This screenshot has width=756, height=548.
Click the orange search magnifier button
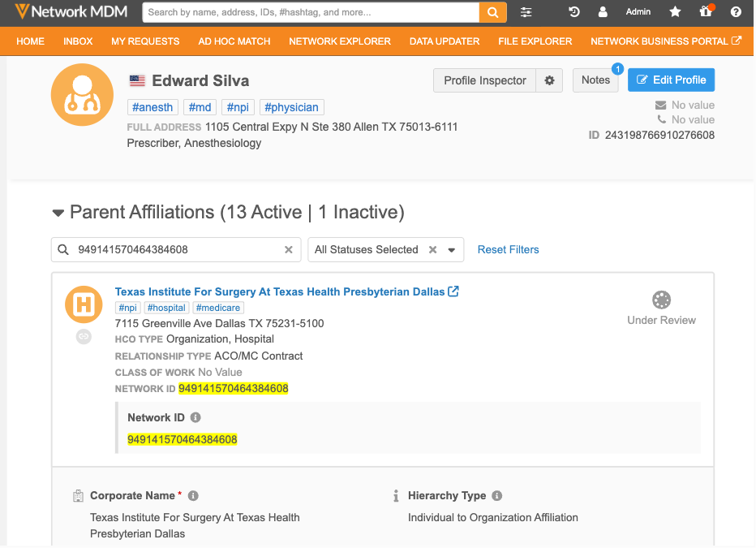coord(492,12)
